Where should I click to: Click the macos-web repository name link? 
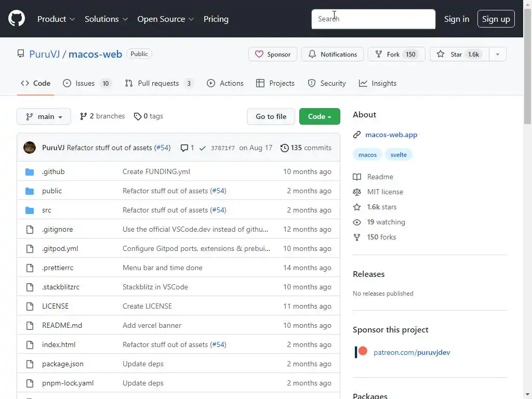click(x=96, y=54)
